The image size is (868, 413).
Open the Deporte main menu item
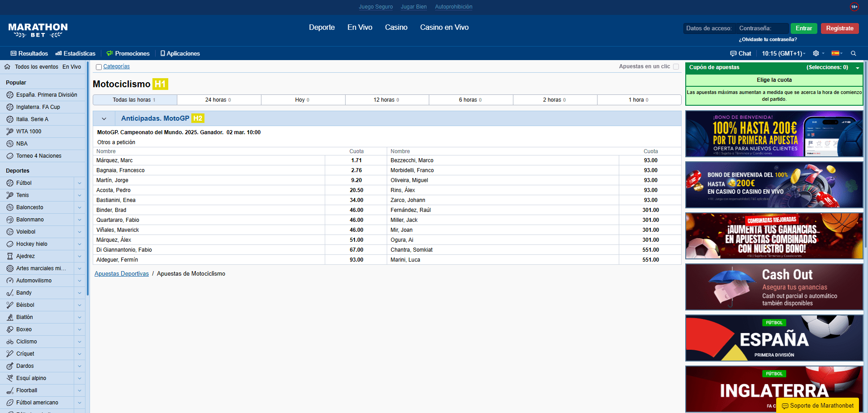click(322, 28)
